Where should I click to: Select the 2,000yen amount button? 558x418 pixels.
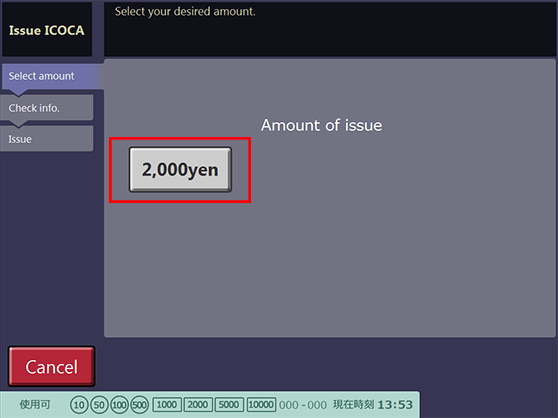click(x=180, y=170)
